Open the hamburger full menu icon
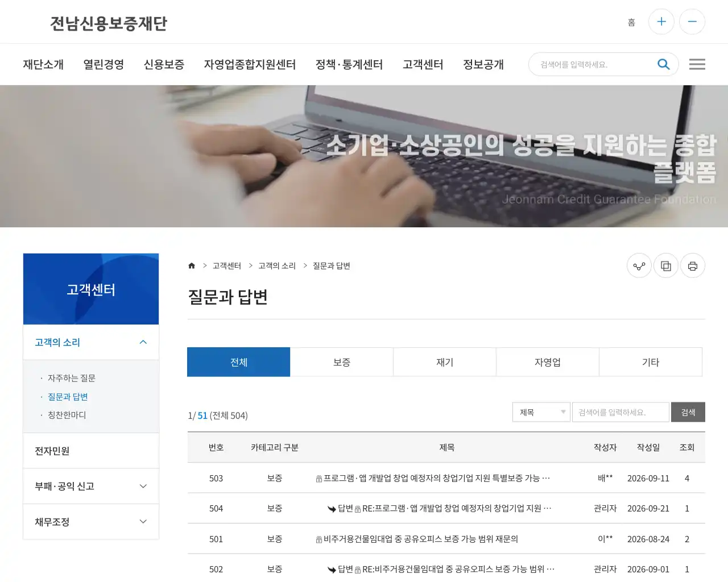This screenshot has width=728, height=582. (x=697, y=64)
